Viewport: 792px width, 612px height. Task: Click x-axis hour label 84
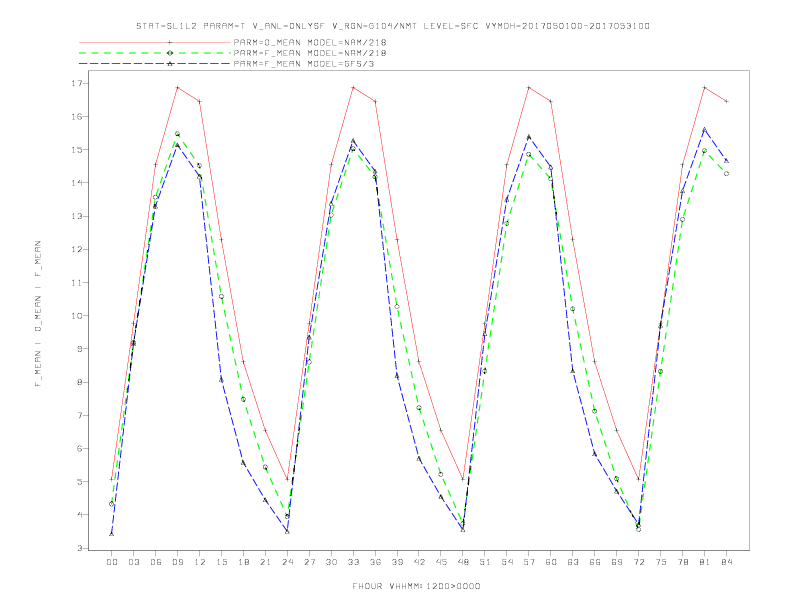(x=727, y=562)
